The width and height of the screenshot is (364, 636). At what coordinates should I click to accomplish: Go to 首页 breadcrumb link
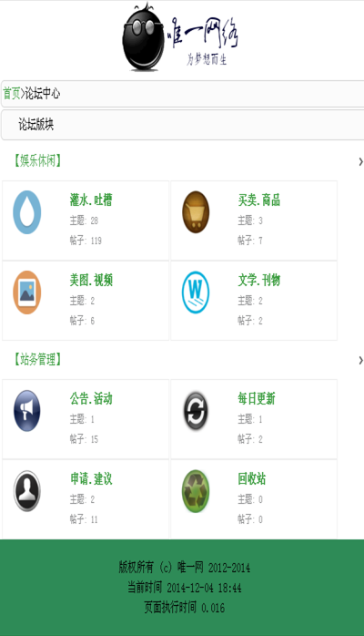pyautogui.click(x=11, y=93)
